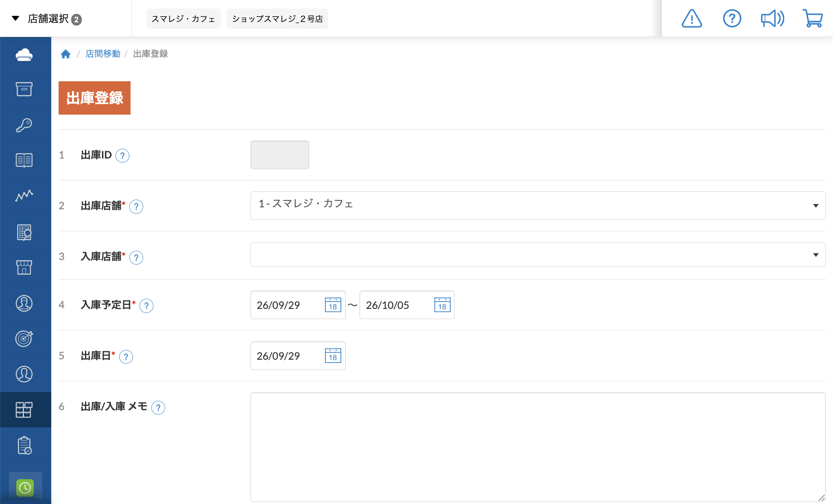Open the cloud dish home sidebar icon

[24, 54]
